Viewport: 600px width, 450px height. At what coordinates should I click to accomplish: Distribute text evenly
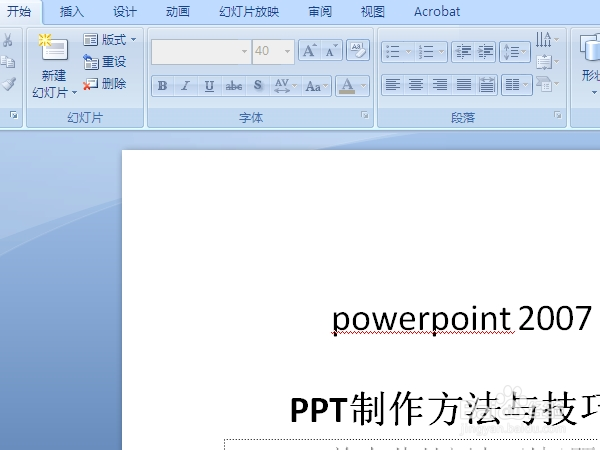(x=487, y=85)
